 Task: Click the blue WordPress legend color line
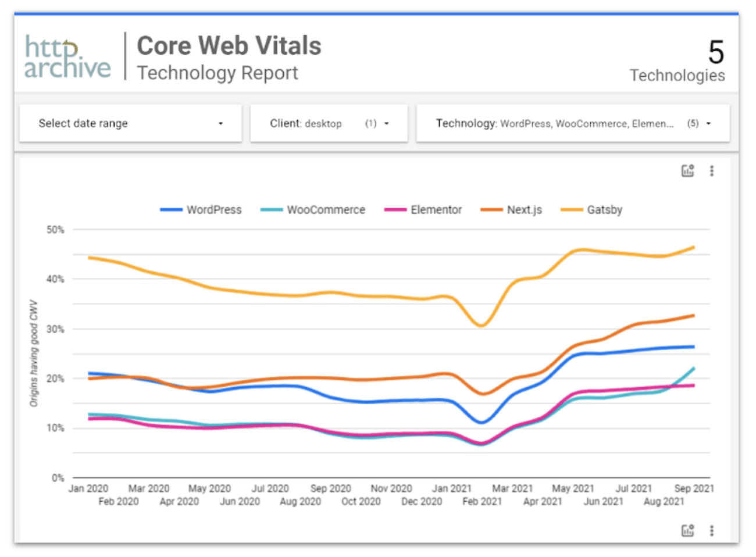pyautogui.click(x=171, y=210)
